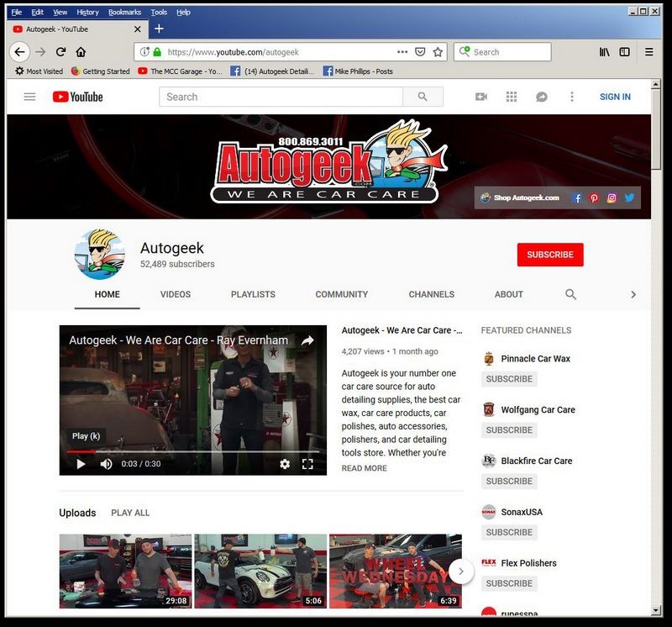
Task: Open YouTube settings three-dot menu
Action: [x=572, y=97]
